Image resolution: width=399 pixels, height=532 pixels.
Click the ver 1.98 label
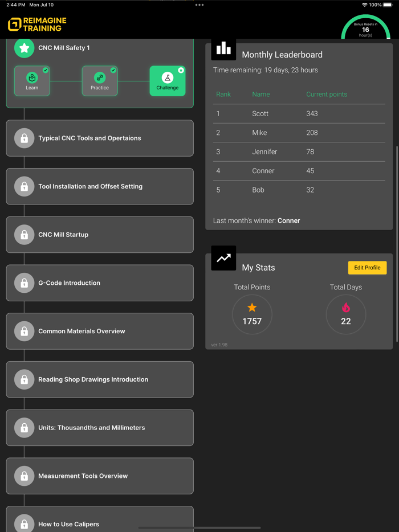[x=219, y=345]
